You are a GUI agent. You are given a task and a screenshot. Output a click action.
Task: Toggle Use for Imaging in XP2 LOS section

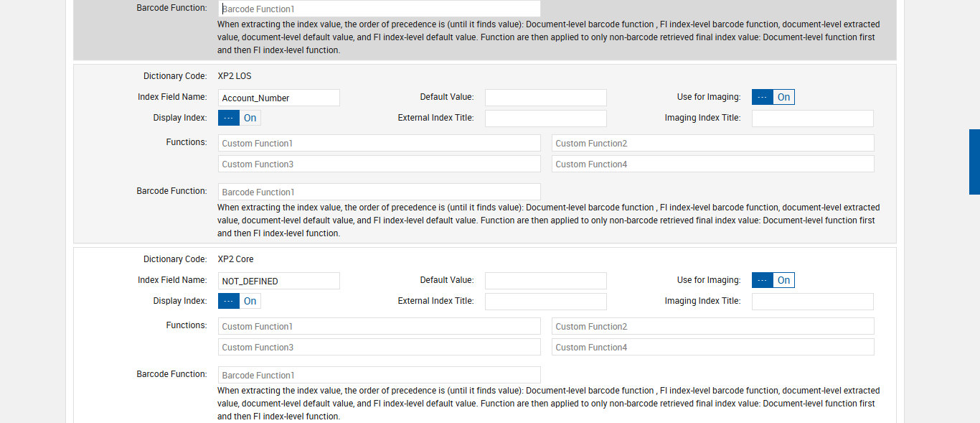773,97
